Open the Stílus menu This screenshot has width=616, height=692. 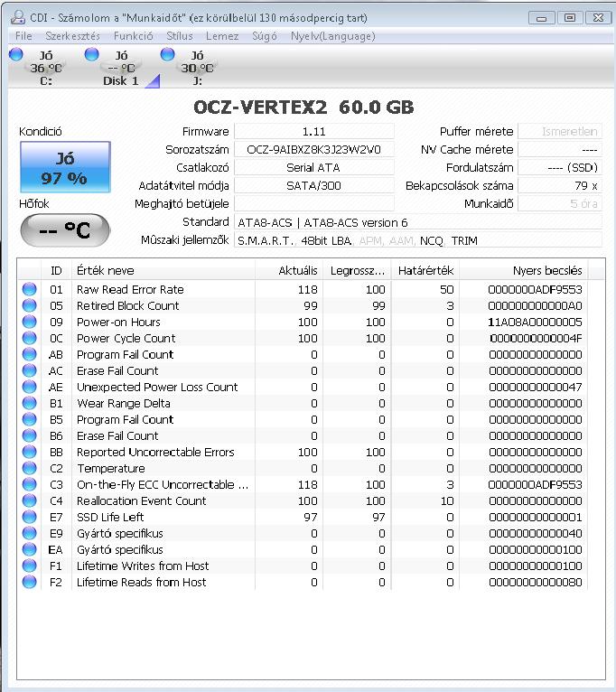pos(180,36)
